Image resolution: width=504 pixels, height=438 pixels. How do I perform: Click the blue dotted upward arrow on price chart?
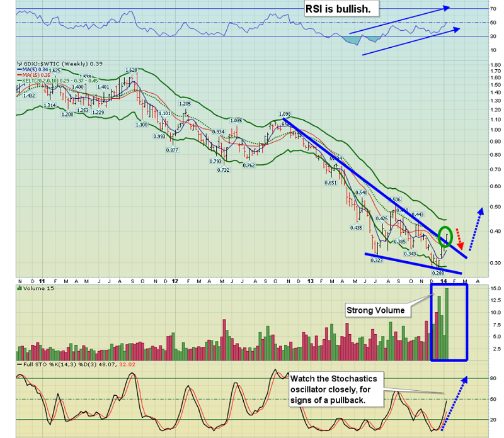(474, 230)
